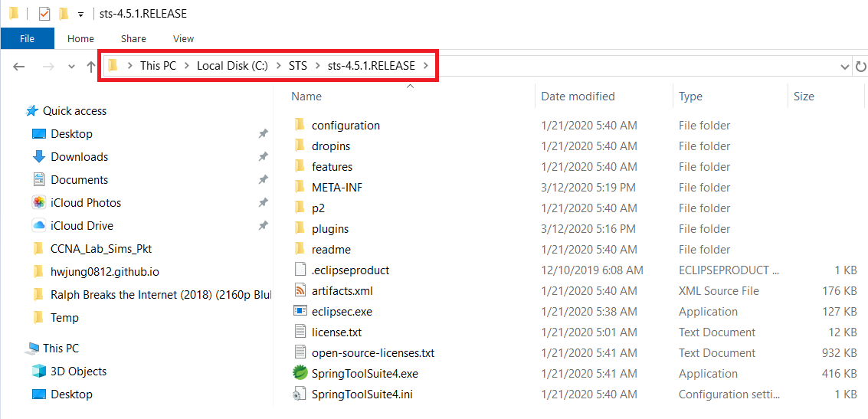
Task: Expand the chevron after STS in path
Action: click(x=318, y=66)
